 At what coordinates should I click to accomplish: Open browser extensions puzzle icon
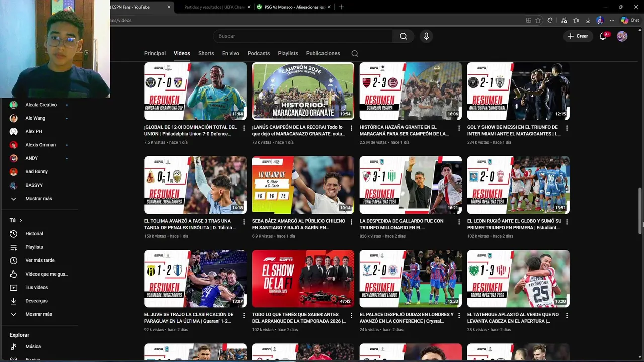pyautogui.click(x=550, y=20)
